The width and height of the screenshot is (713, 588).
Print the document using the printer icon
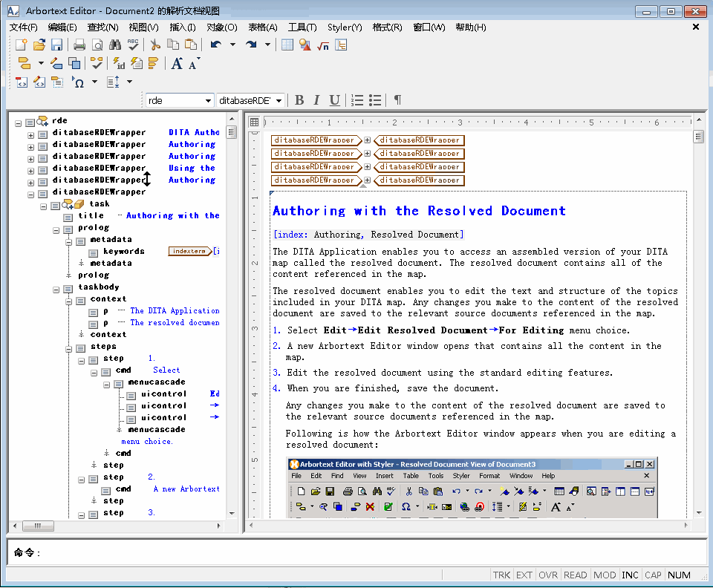pos(79,45)
